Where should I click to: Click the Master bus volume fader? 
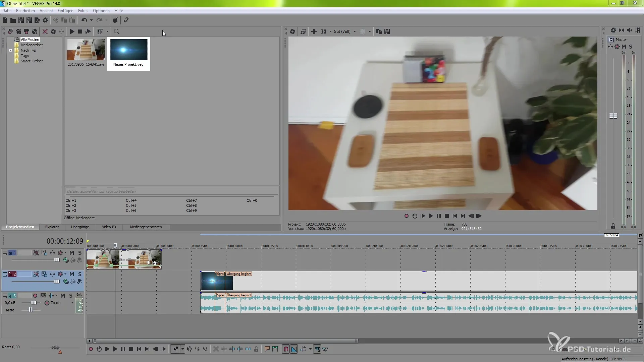coord(613,116)
